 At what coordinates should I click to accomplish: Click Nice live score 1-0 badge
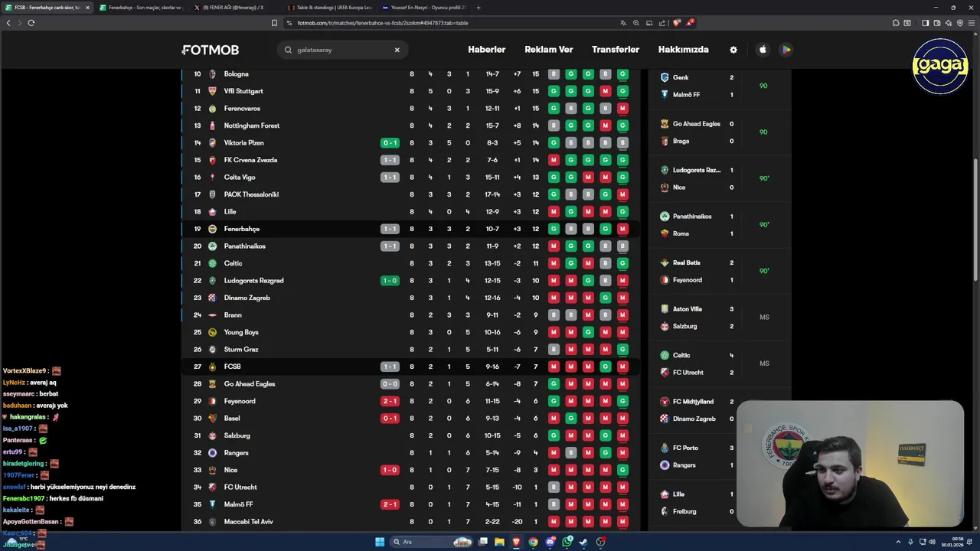pos(390,470)
